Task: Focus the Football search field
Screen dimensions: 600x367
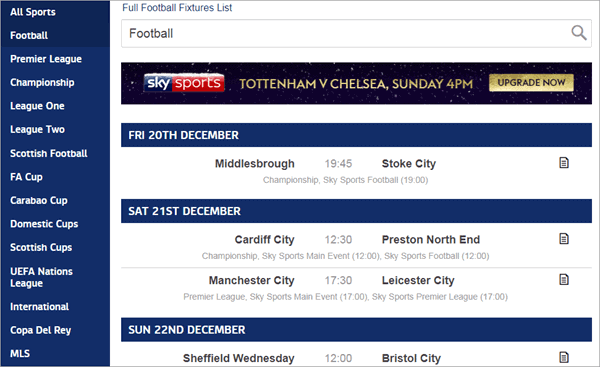Action: (356, 34)
